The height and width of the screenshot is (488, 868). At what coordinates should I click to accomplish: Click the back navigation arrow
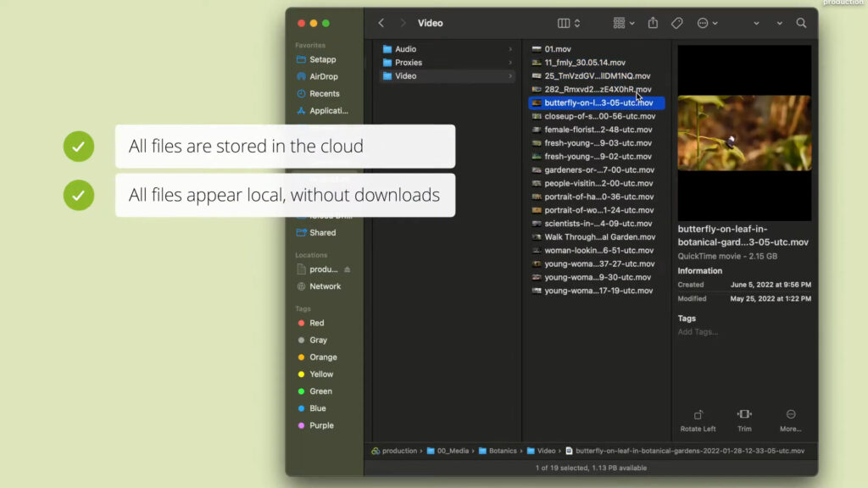(x=381, y=23)
